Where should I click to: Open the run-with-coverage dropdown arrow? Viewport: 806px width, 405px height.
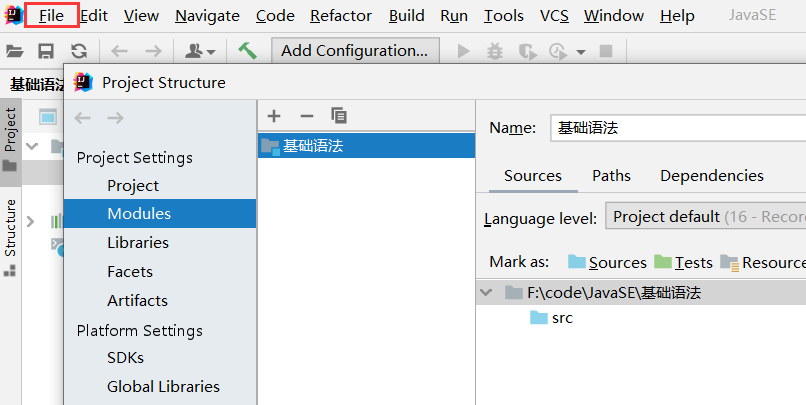tap(581, 52)
